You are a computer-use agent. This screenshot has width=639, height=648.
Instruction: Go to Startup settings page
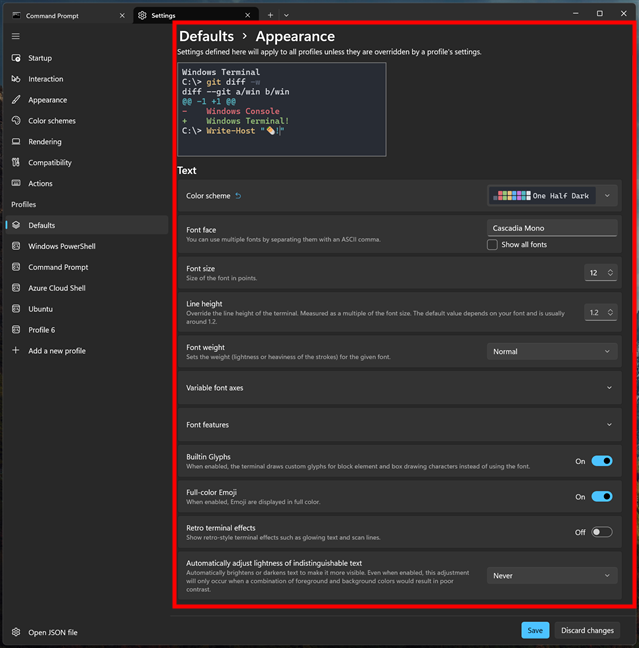pos(87,58)
